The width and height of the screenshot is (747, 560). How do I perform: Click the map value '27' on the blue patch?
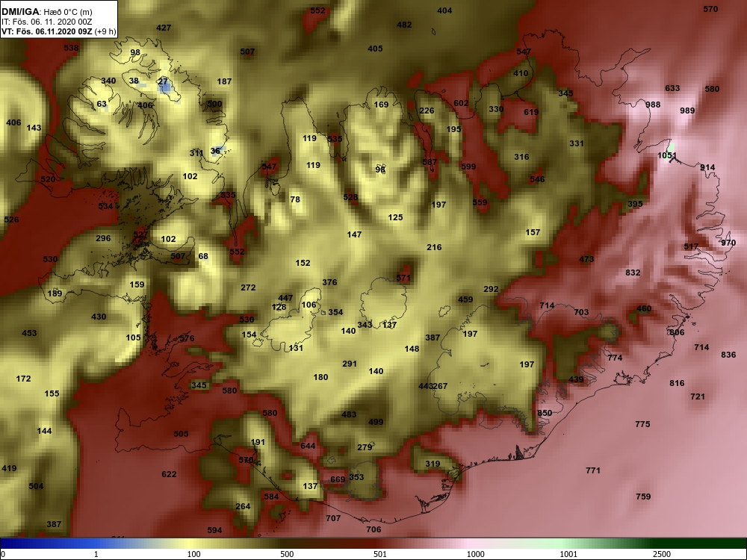pos(164,81)
